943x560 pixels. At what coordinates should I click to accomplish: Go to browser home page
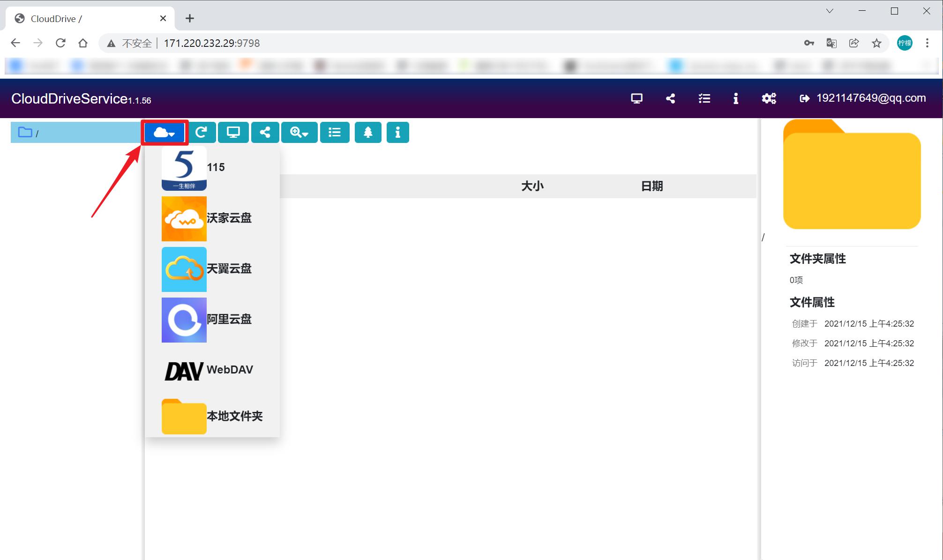coord(83,43)
